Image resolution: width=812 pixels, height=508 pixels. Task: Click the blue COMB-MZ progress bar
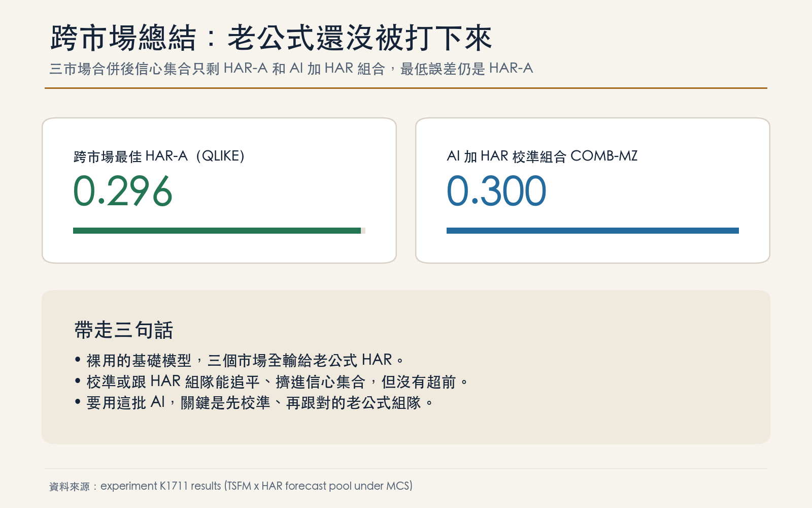[x=593, y=231]
